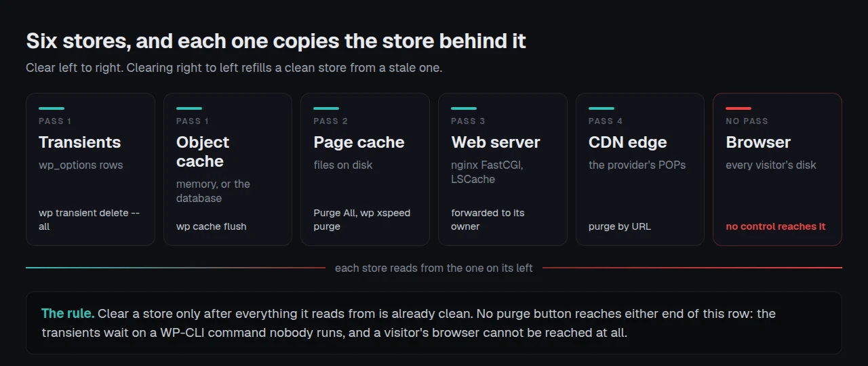Screen dimensions: 868x366
Task: Click the red "no control reaches it" text
Action: (x=776, y=226)
